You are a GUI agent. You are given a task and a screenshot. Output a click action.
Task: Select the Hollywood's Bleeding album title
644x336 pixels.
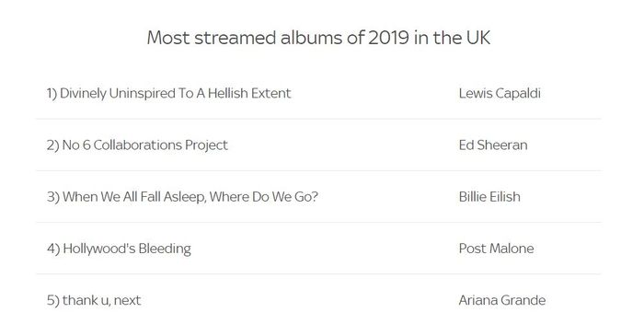(127, 249)
